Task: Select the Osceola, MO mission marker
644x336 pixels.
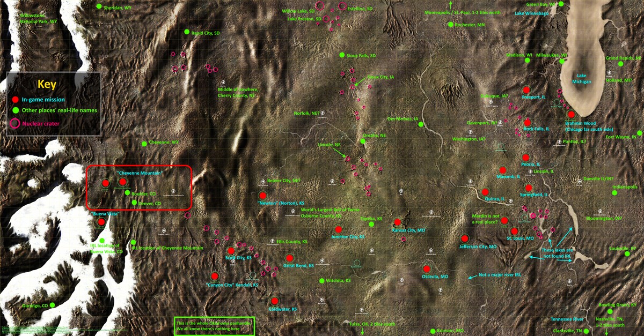Action: pos(427,269)
